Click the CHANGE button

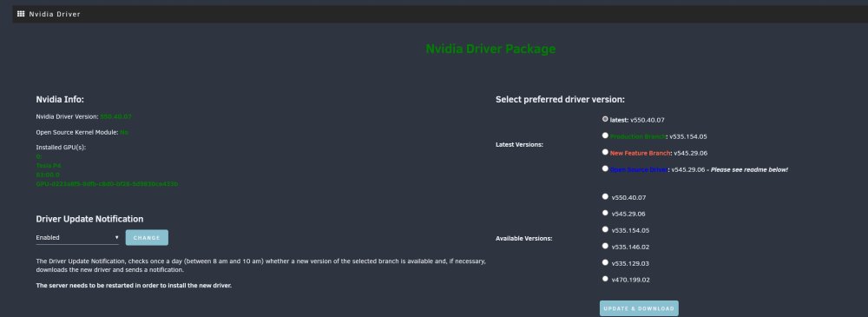[x=147, y=238]
